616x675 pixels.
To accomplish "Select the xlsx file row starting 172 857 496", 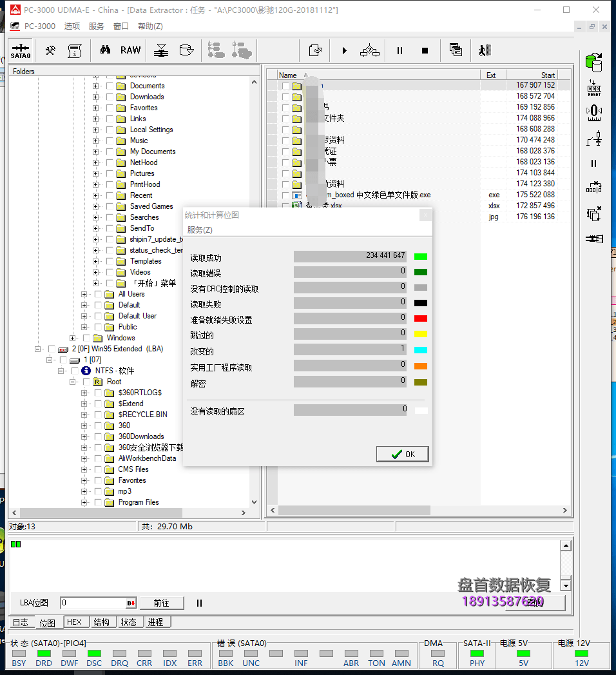I will click(x=419, y=206).
